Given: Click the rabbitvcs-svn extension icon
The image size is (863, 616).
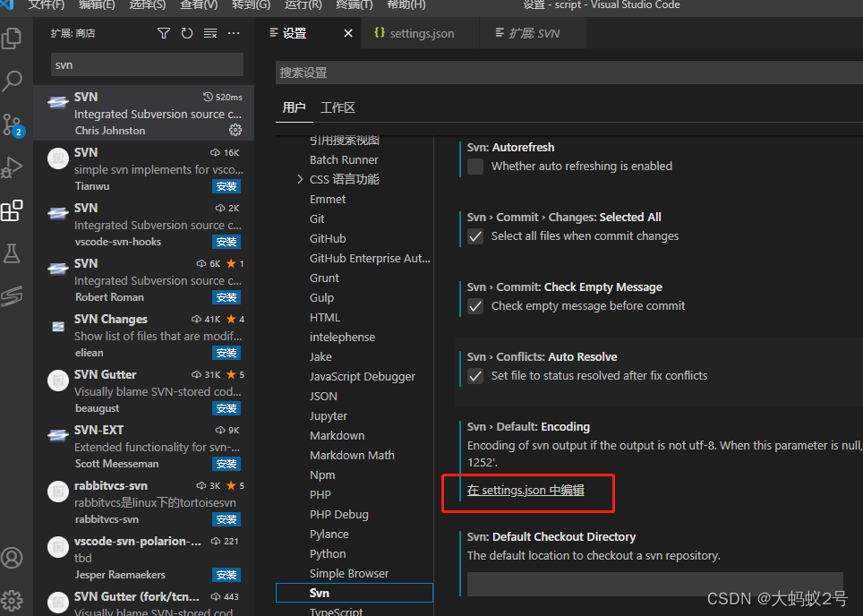Looking at the screenshot, I should (x=58, y=492).
